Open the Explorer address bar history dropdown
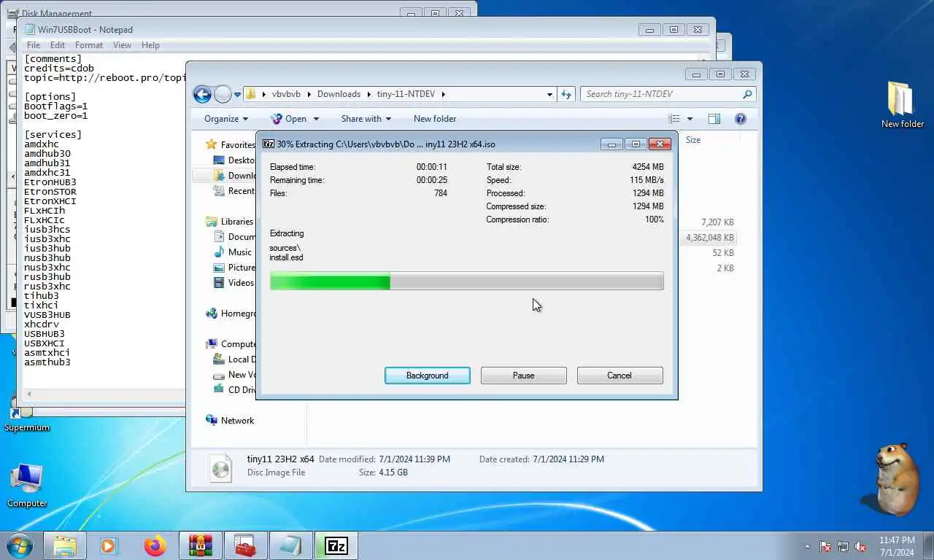Image resolution: width=934 pixels, height=560 pixels. pos(549,94)
